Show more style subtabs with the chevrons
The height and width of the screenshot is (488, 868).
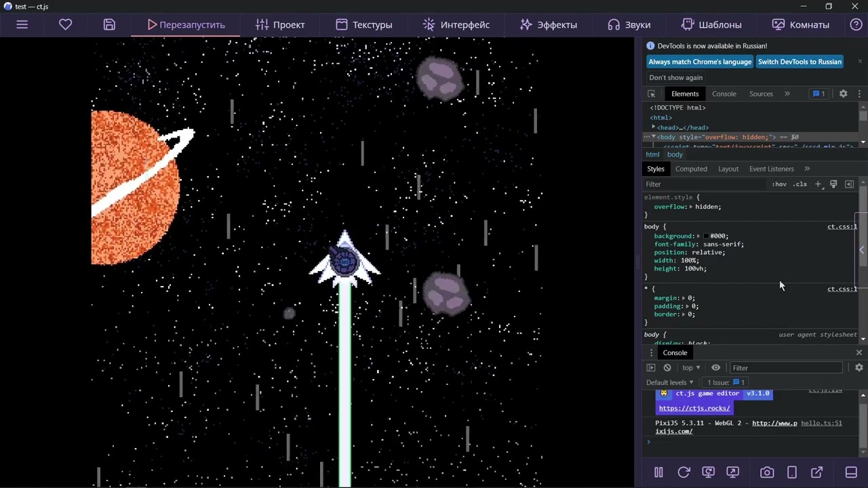pos(807,169)
